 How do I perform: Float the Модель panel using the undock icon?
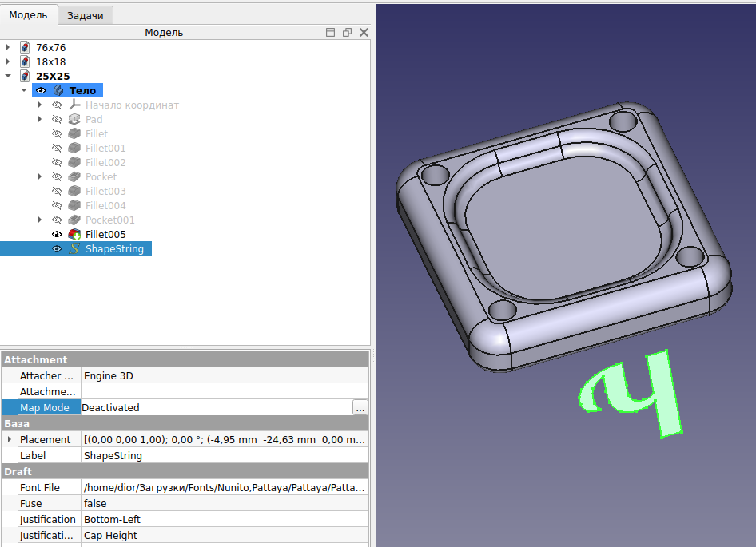point(347,33)
